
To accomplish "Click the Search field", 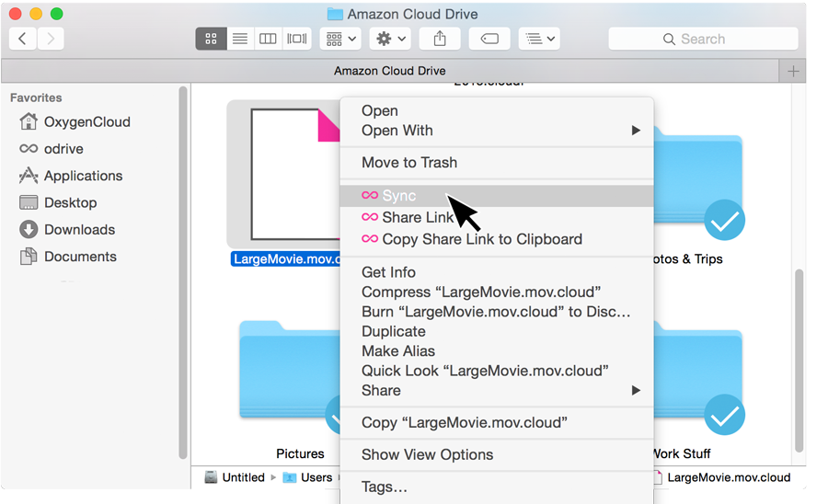I will coord(703,39).
